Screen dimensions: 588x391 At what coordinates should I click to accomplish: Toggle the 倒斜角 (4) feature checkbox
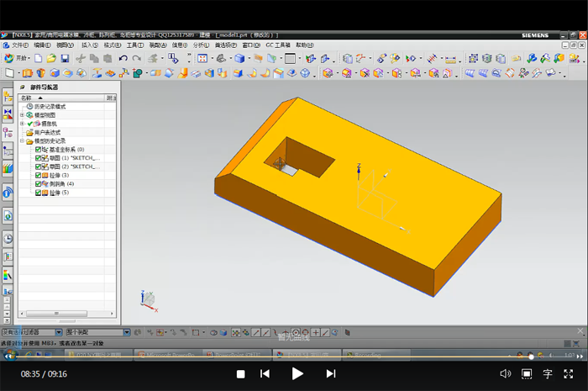(x=38, y=183)
